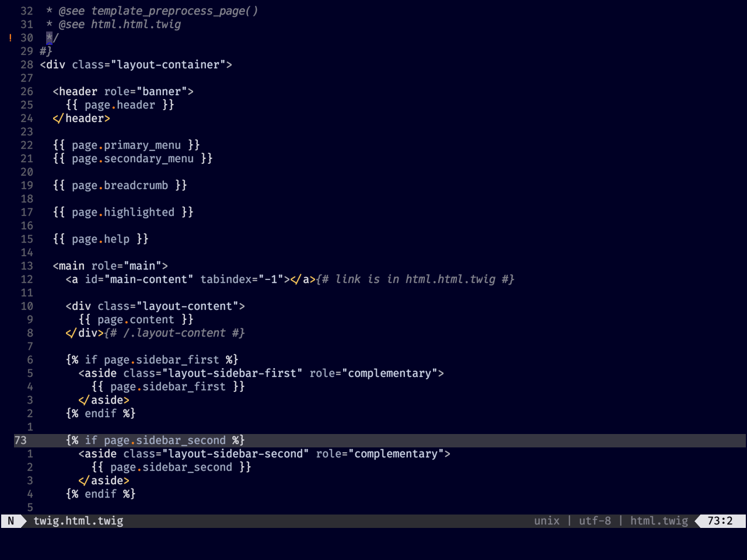The image size is (747, 560).
Task: Click '{{ page.highlighted }}' line
Action: click(x=123, y=212)
